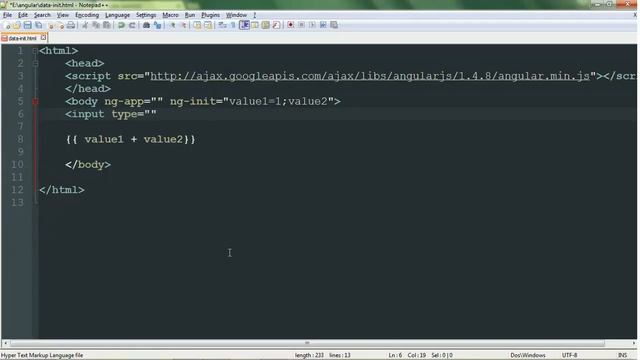The height and width of the screenshot is (360, 640).
Task: Click the Undo toolbar icon
Action: pos(121,25)
